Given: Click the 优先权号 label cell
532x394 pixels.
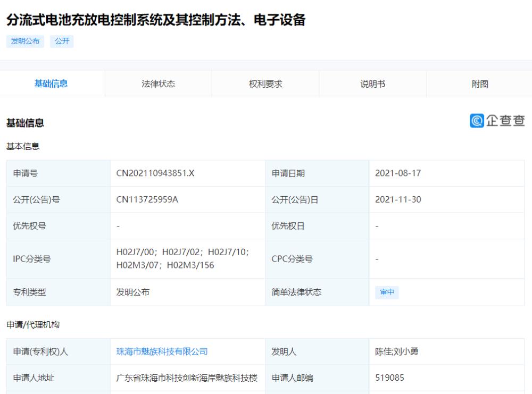Looking at the screenshot, I should coord(59,226).
